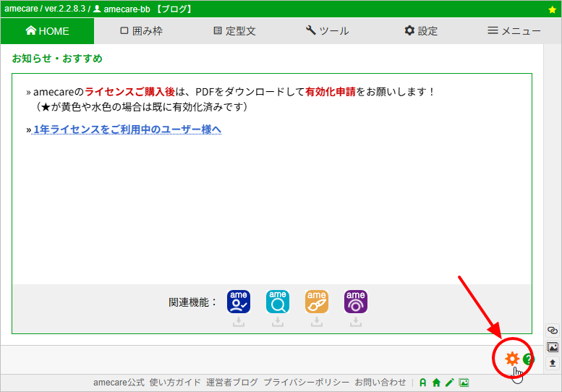Open the green question mark help icon

pos(528,359)
